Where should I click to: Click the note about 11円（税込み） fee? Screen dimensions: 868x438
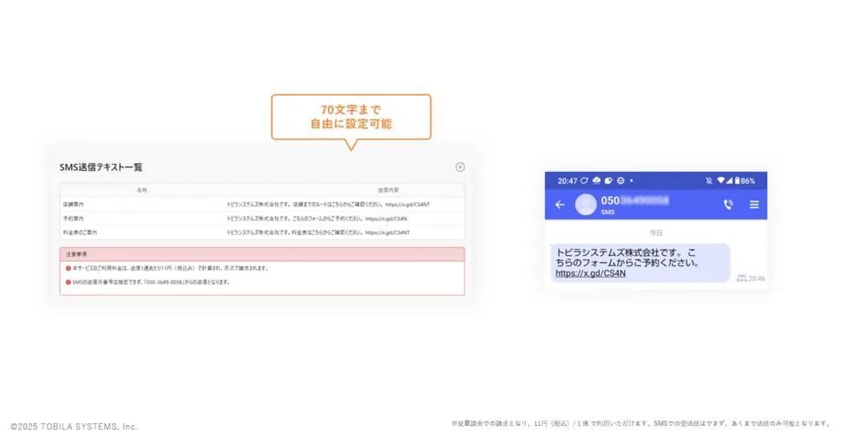pyautogui.click(x=170, y=268)
